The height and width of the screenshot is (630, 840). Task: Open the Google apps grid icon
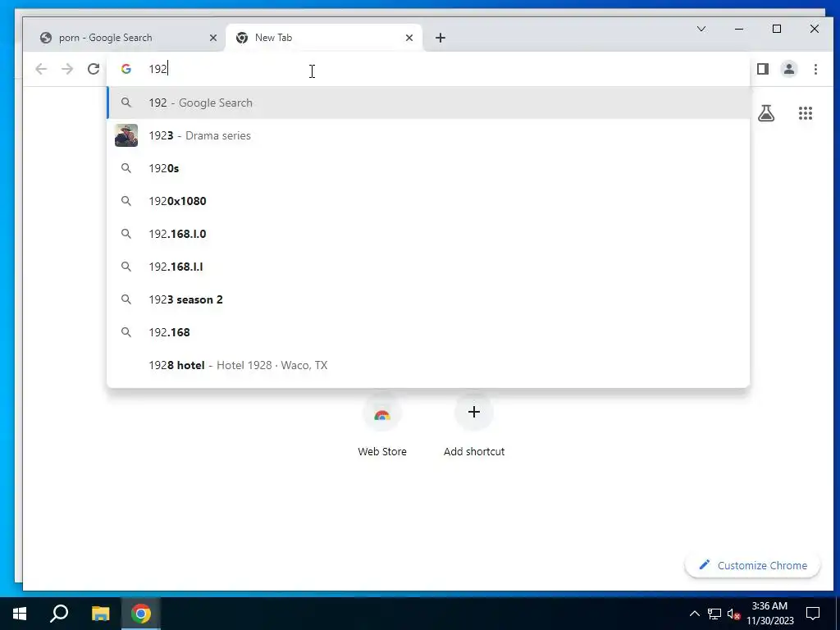(x=806, y=113)
